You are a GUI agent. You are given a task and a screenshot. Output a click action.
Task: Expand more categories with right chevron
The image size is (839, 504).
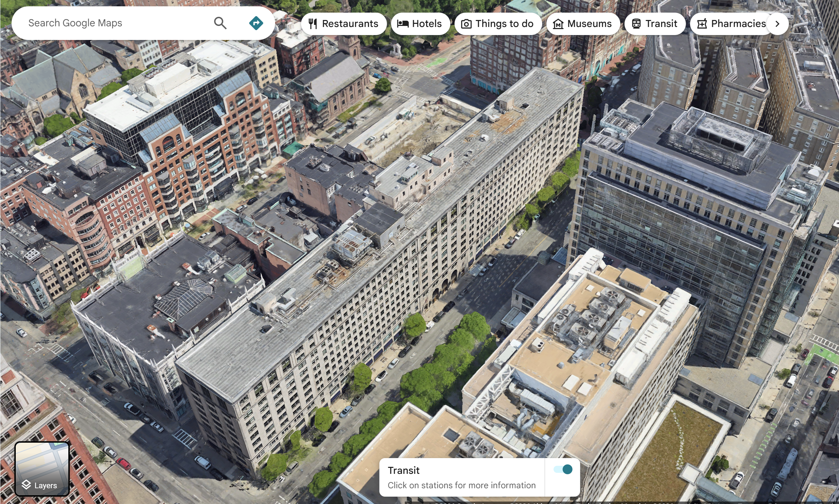(777, 24)
